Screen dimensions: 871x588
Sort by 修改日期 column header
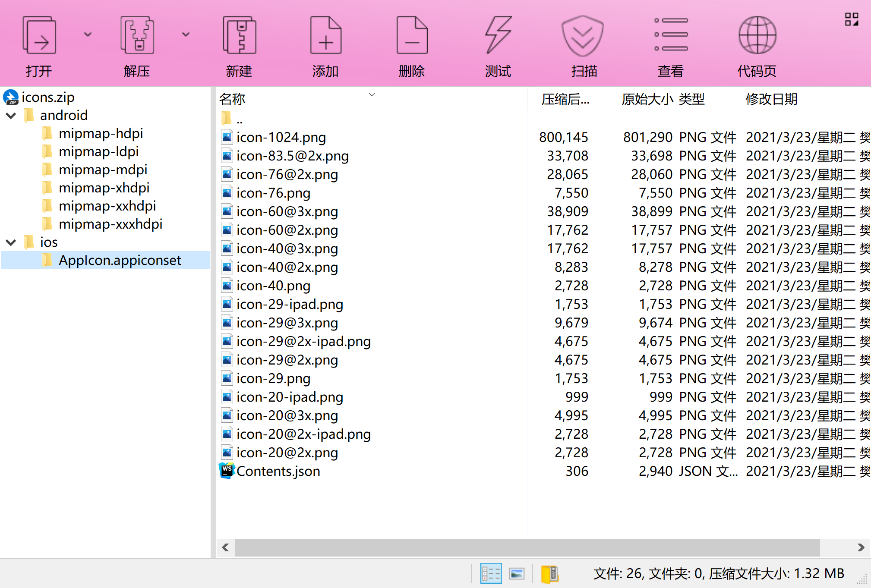point(771,99)
